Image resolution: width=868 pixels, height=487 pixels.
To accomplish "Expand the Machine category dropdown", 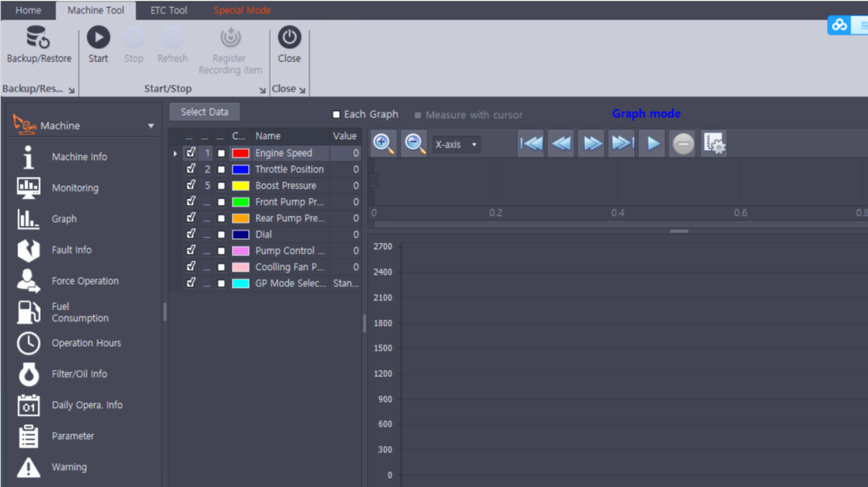I will (x=151, y=126).
